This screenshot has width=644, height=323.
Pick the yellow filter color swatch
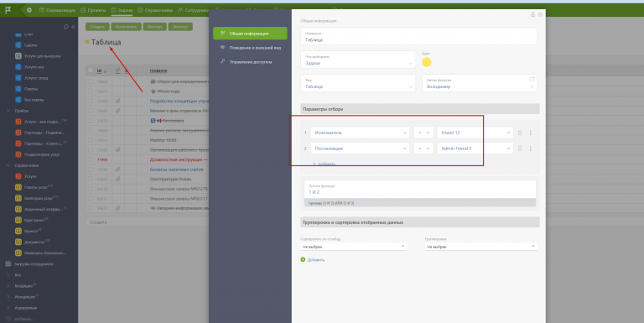(x=426, y=62)
